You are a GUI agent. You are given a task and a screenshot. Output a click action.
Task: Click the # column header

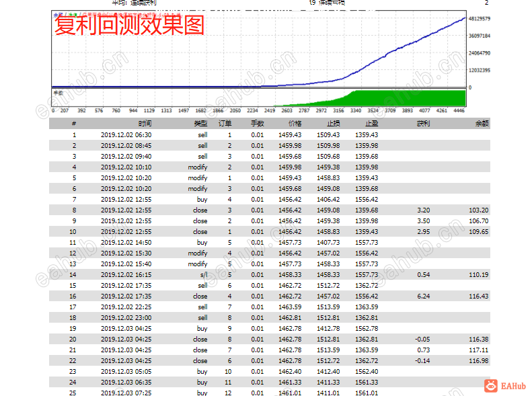(x=74, y=124)
